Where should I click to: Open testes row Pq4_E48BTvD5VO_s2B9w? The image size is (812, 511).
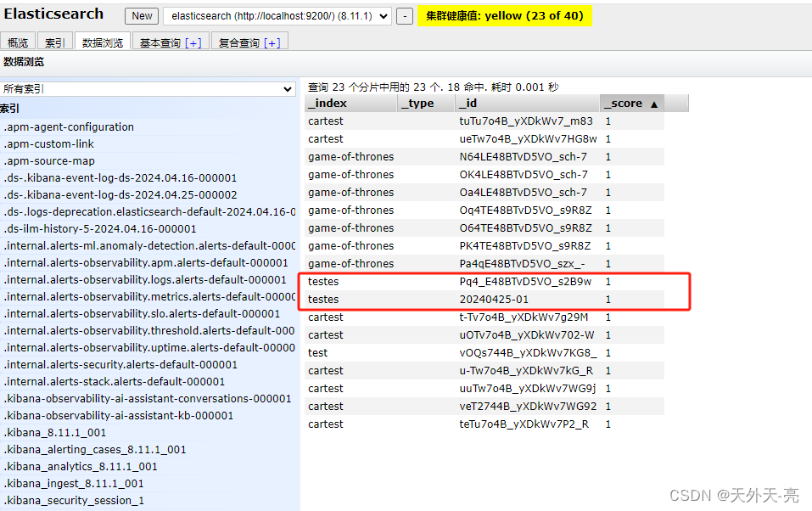pos(484,282)
